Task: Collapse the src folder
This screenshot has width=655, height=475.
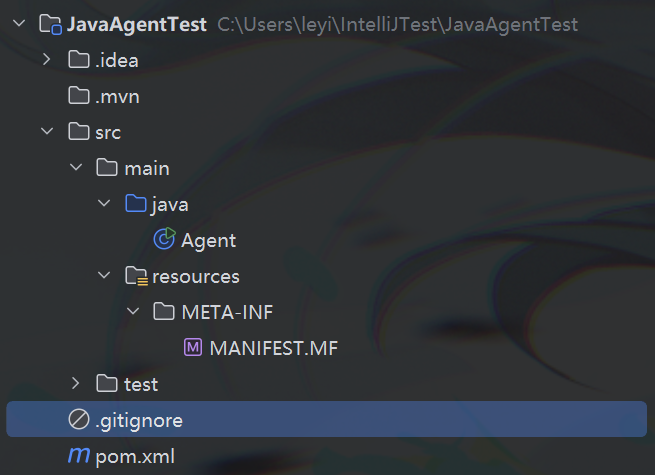Action: [47, 132]
